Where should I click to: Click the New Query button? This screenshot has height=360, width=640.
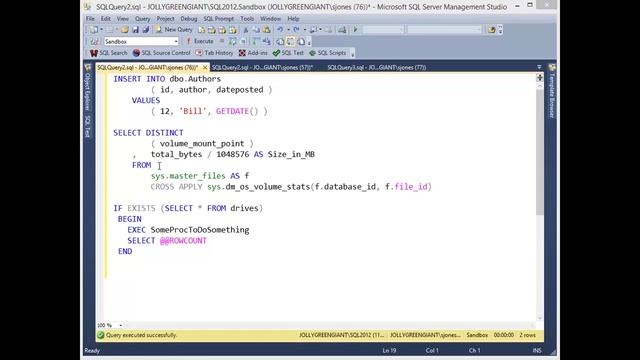[x=174, y=30]
